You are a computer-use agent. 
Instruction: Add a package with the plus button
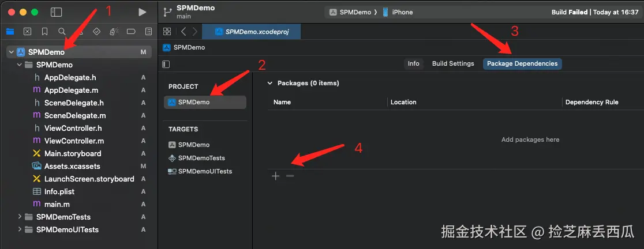[x=276, y=176]
